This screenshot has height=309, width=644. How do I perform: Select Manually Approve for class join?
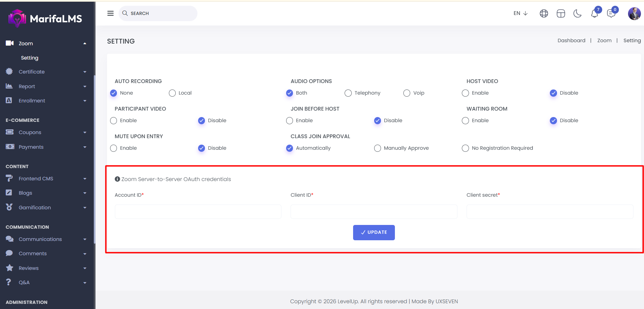[x=377, y=148]
